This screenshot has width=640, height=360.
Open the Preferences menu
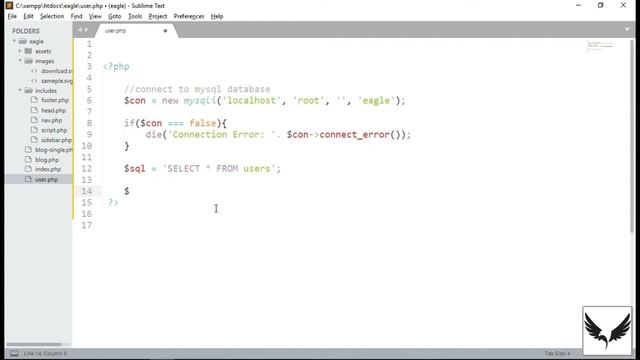(x=189, y=16)
